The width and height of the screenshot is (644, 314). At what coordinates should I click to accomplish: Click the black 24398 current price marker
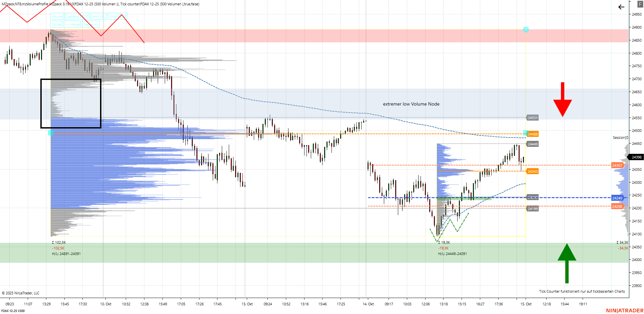tap(636, 157)
